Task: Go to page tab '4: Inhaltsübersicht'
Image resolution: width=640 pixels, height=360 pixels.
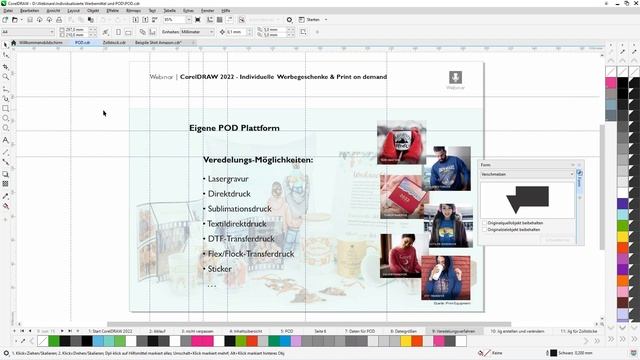Action: click(246, 331)
